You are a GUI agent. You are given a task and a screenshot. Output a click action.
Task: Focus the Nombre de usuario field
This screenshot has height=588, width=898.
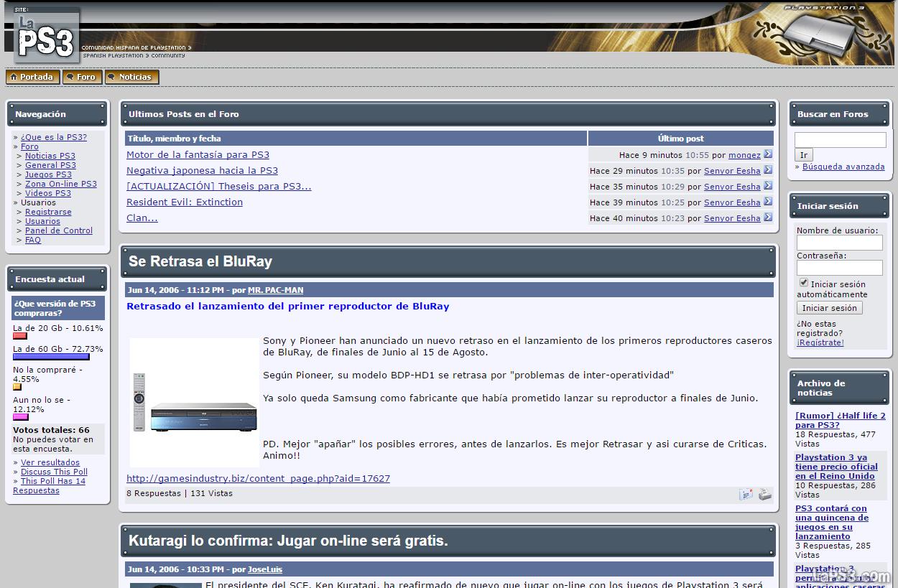pos(839,243)
